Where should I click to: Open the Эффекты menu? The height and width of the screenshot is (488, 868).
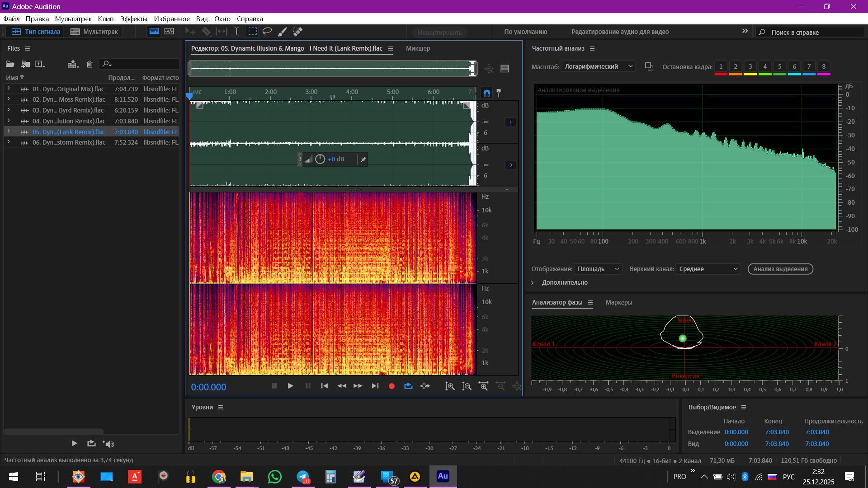click(134, 19)
